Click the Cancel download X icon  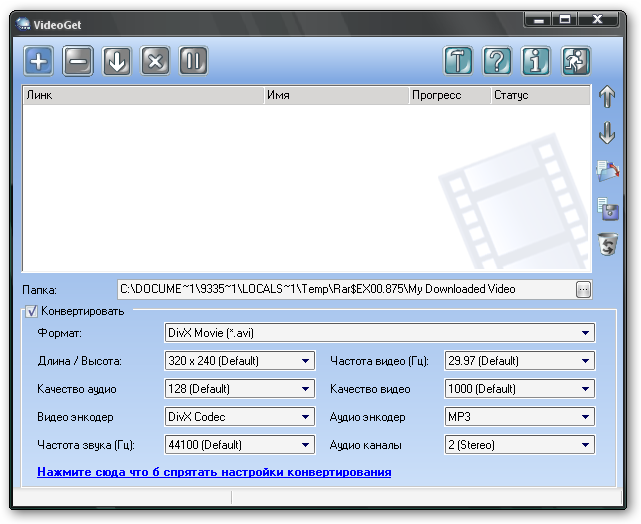click(155, 61)
